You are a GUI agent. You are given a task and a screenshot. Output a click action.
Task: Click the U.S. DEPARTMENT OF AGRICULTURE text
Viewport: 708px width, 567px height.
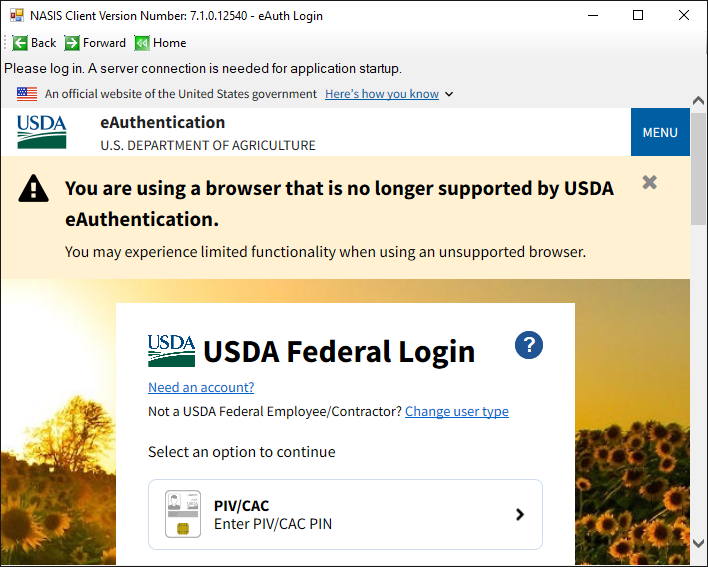(x=208, y=145)
